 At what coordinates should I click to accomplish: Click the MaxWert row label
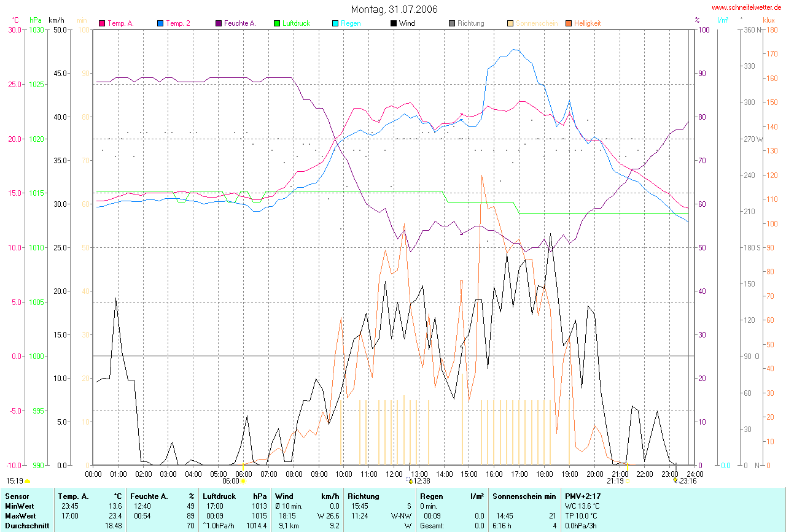[21, 516]
